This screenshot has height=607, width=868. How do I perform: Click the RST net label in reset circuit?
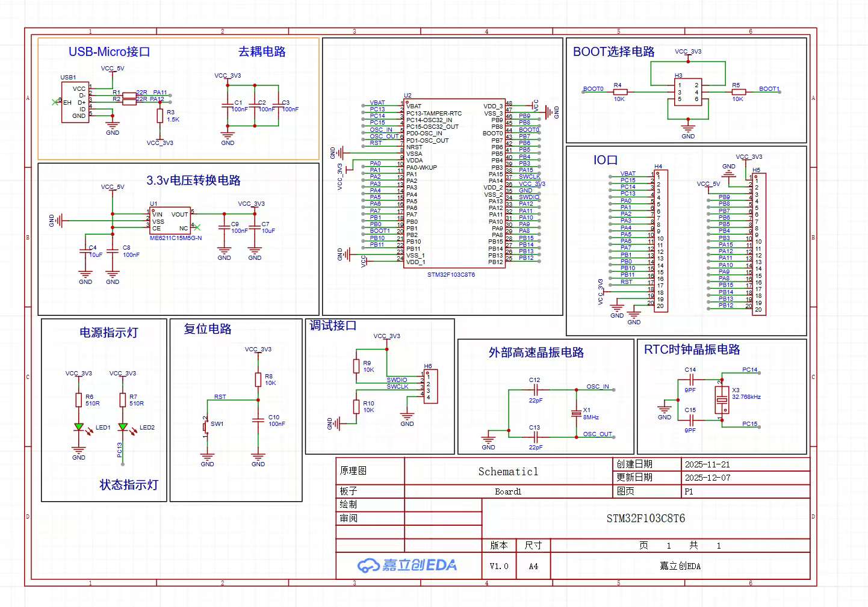point(220,397)
